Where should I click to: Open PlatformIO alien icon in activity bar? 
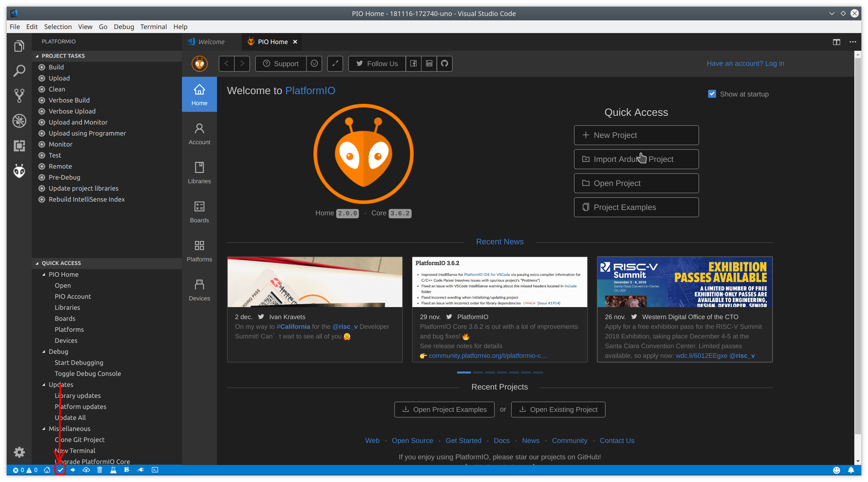tap(19, 171)
